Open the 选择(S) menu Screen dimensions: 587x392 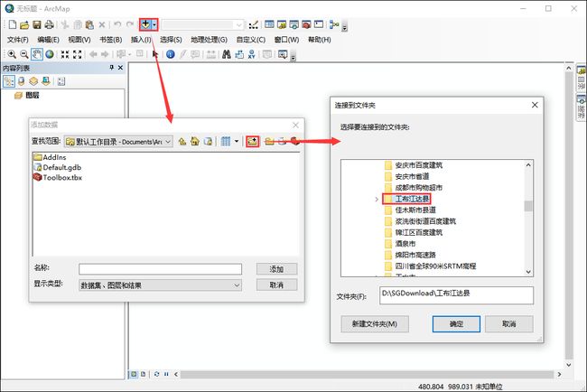pyautogui.click(x=171, y=40)
